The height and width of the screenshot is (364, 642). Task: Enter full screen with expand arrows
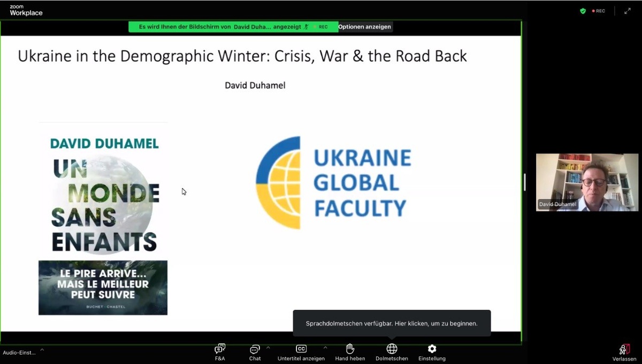point(628,11)
